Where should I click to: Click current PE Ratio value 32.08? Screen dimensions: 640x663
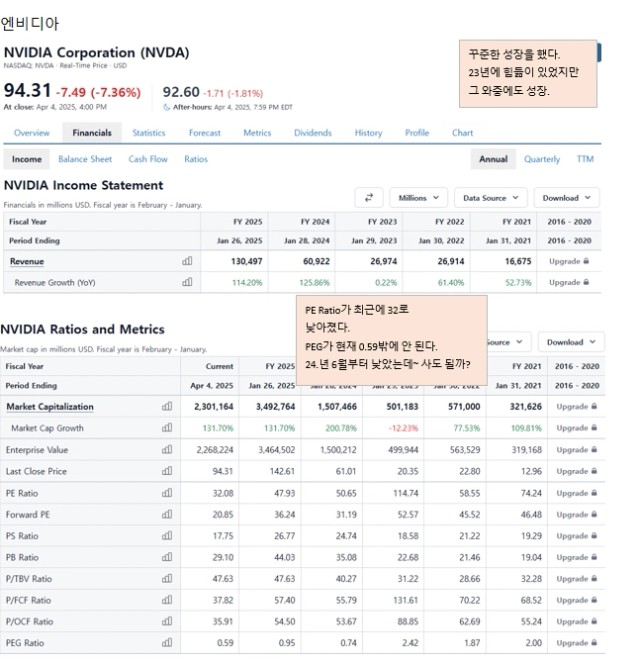click(223, 493)
